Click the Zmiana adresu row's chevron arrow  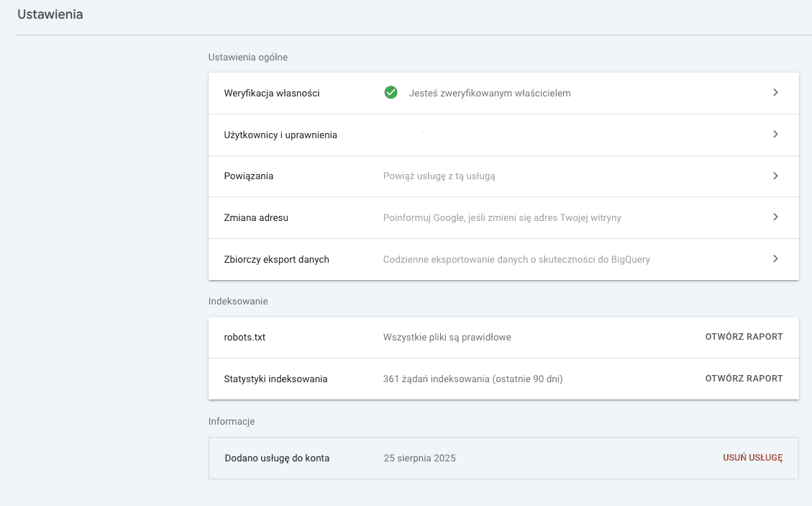[775, 217]
